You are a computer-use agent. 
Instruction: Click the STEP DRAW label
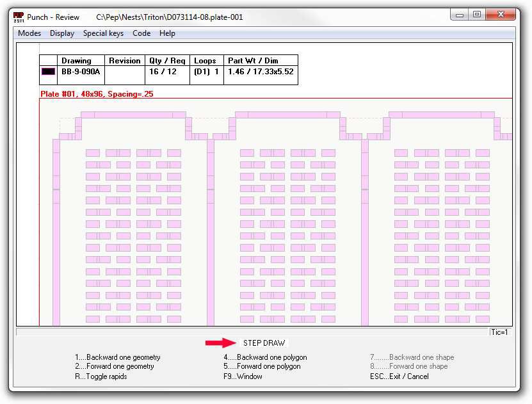264,343
